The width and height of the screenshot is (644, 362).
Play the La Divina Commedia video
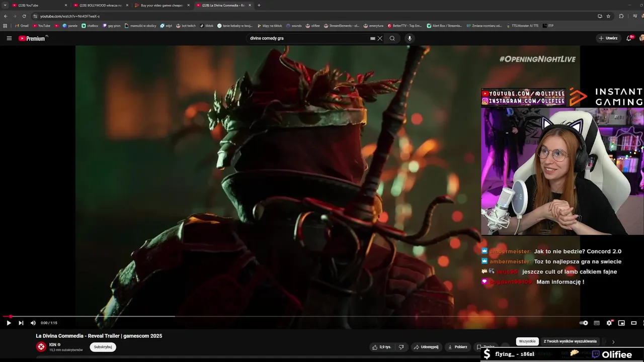9,323
